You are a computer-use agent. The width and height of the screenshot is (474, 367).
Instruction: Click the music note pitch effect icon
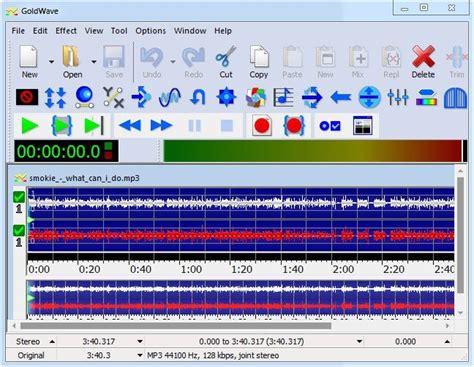[283, 97]
